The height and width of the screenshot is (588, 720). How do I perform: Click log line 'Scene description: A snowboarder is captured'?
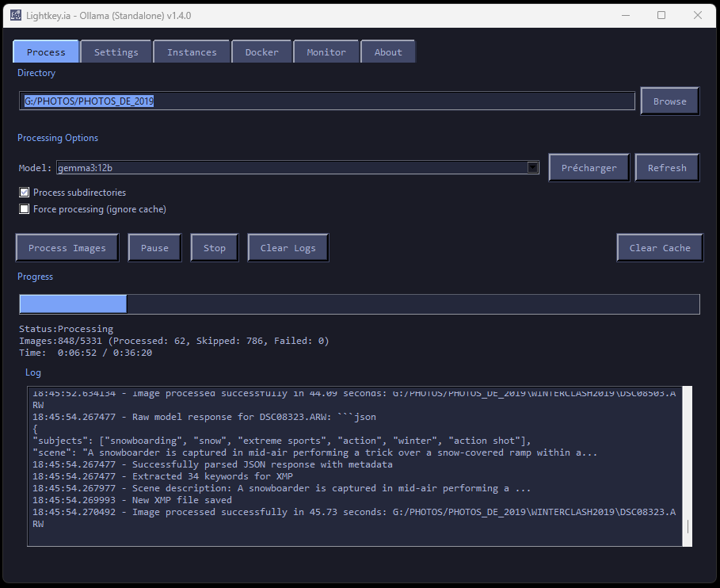click(281, 488)
